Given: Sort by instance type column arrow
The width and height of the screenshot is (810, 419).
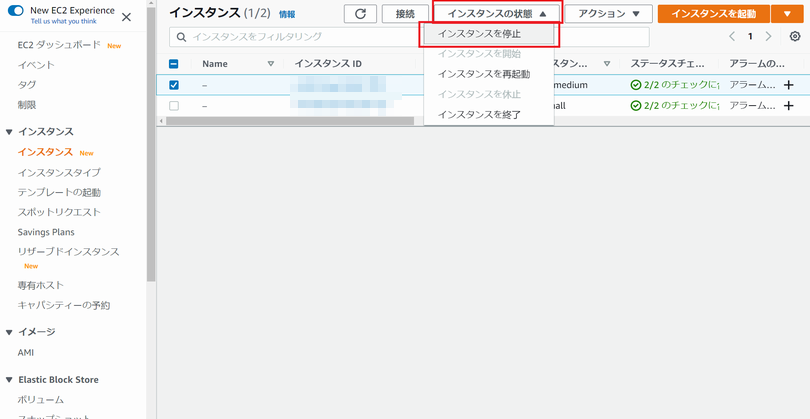Looking at the screenshot, I should [x=607, y=64].
